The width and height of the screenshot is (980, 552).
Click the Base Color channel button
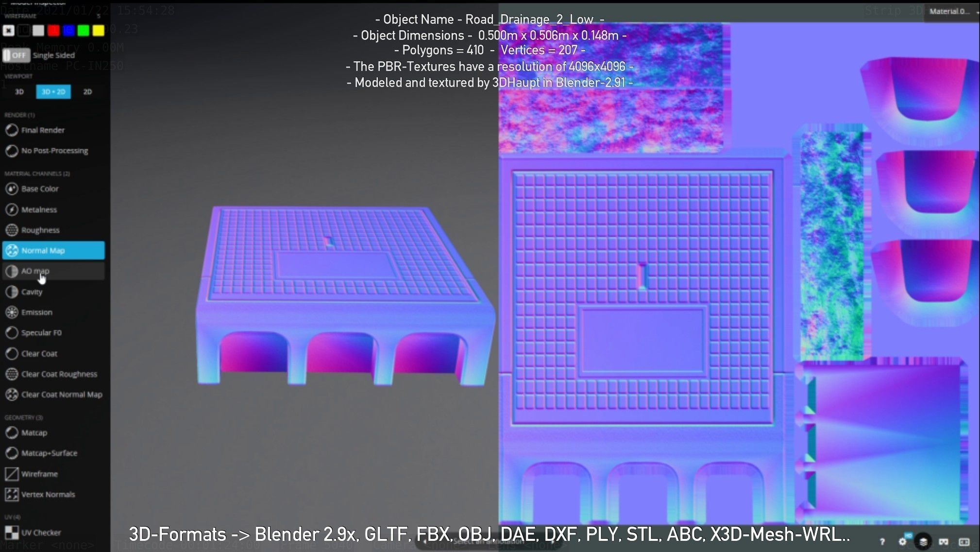click(x=40, y=189)
